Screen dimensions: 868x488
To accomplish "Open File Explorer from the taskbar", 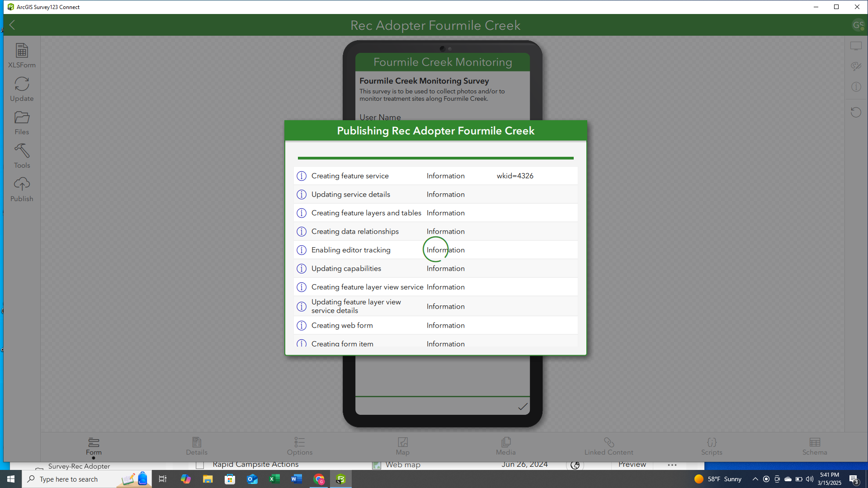I will point(208,479).
